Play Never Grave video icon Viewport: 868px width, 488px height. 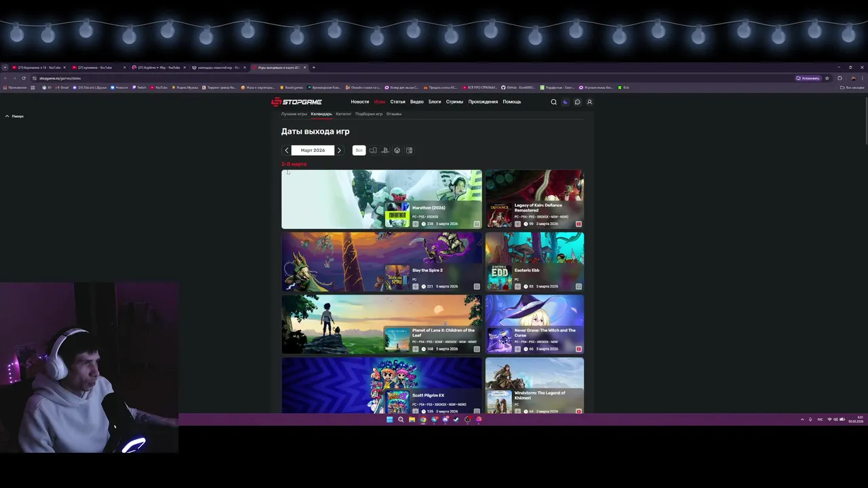click(x=578, y=349)
